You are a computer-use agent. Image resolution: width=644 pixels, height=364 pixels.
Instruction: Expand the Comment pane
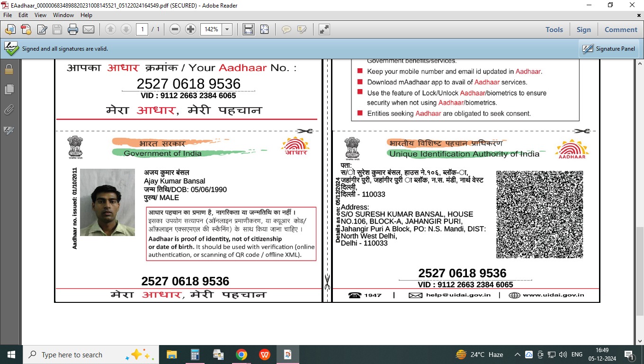[621, 29]
